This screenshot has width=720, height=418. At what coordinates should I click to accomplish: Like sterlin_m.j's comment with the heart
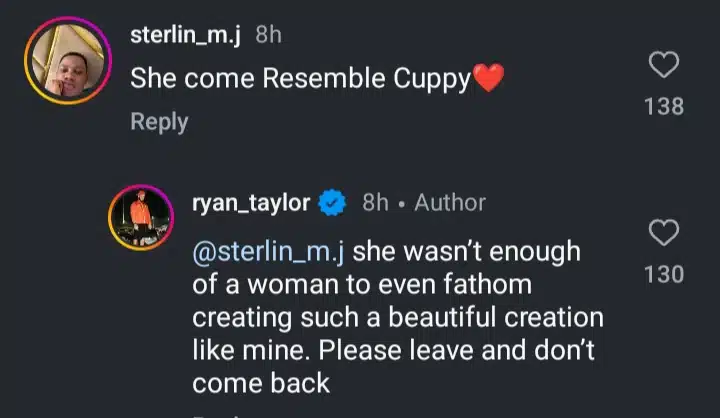[664, 66]
